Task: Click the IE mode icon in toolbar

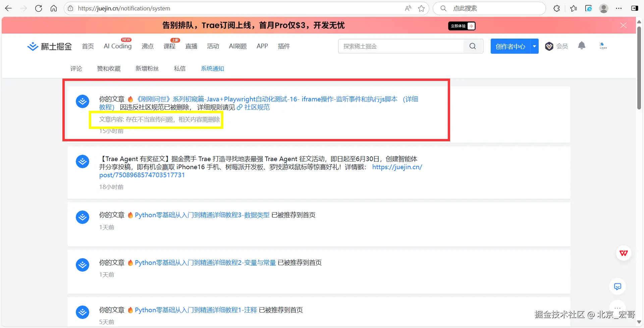Action: [x=588, y=8]
